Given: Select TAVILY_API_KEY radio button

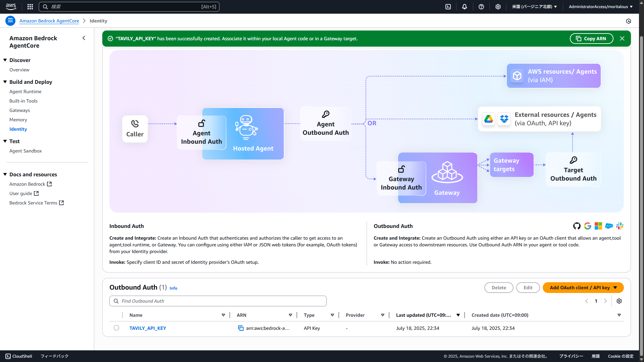Looking at the screenshot, I should (116, 328).
